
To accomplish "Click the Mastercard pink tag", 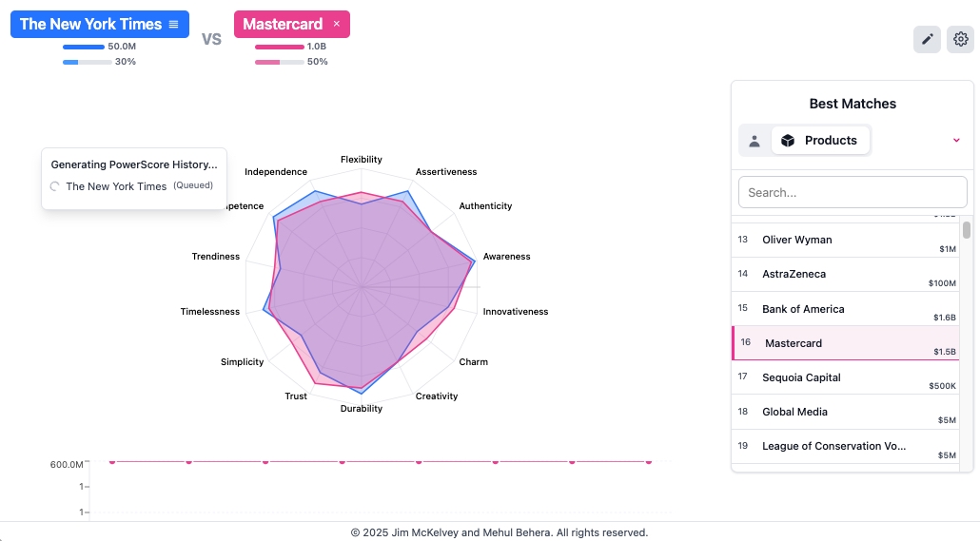I will pyautogui.click(x=292, y=25).
